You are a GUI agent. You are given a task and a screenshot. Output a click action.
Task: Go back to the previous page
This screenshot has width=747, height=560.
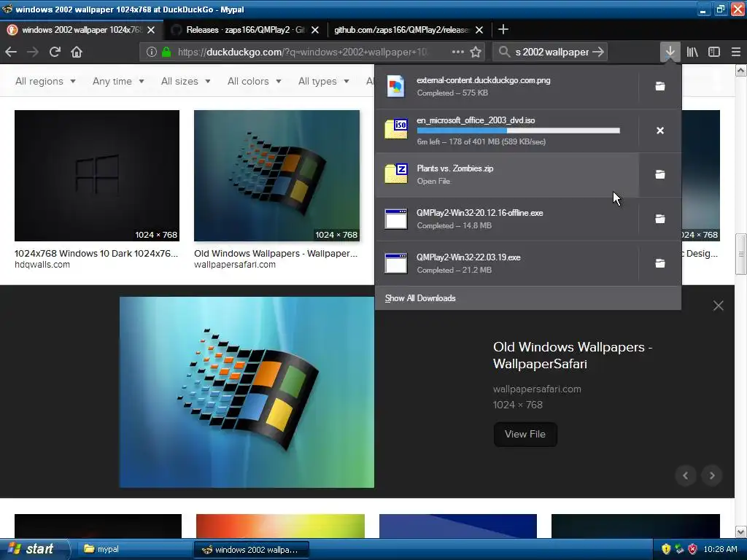[11, 52]
